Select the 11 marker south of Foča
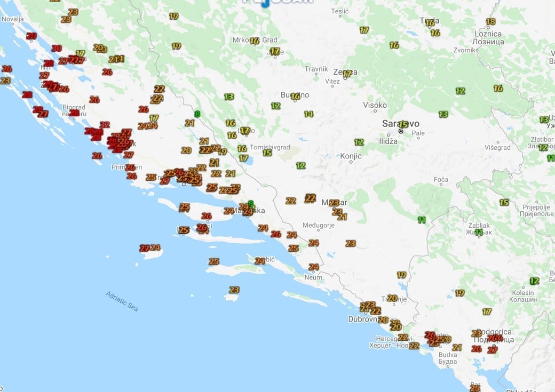Viewport: 555px width, 392px height. 422,220
